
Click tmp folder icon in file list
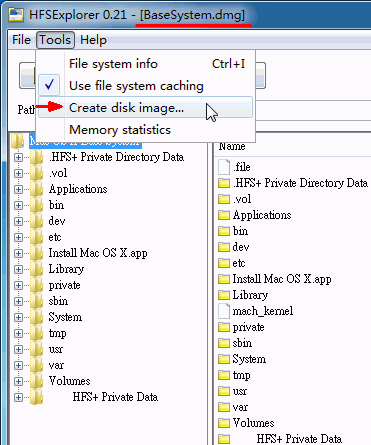[x=224, y=375]
